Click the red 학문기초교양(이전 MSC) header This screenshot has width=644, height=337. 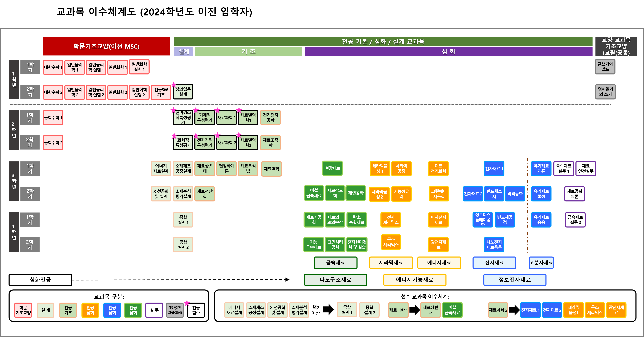pos(106,46)
